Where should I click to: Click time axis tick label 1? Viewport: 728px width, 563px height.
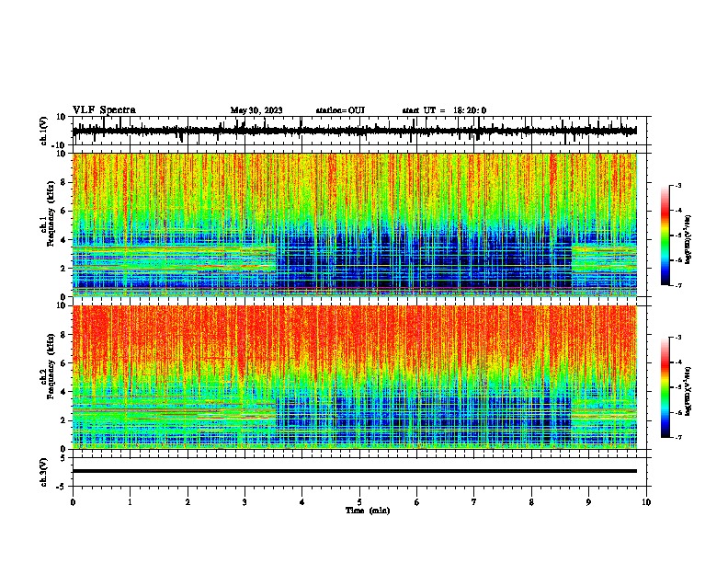point(130,502)
